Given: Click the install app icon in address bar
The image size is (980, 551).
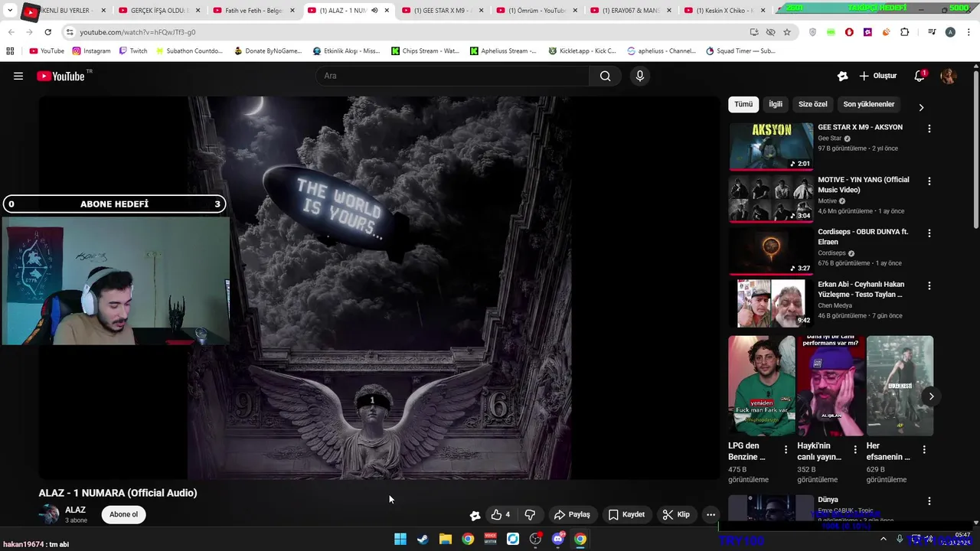Looking at the screenshot, I should click(x=754, y=32).
